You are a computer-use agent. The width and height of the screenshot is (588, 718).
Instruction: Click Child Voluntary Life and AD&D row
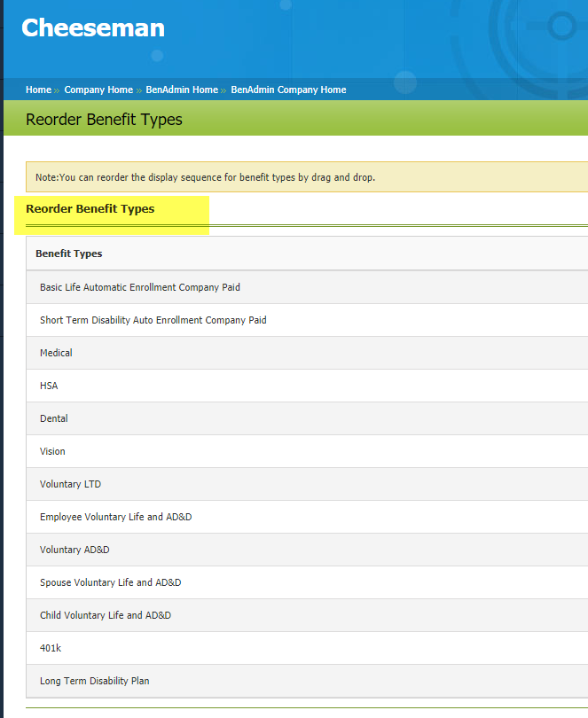(106, 615)
